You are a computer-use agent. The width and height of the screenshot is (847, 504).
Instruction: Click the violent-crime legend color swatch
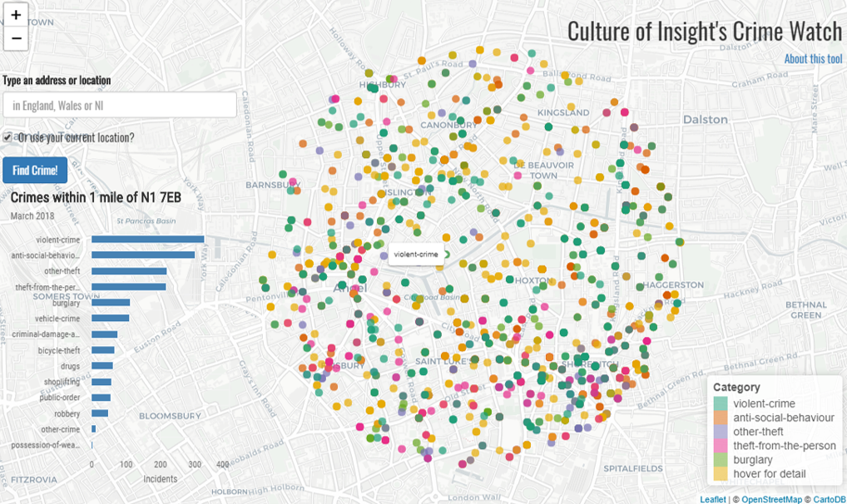point(721,404)
